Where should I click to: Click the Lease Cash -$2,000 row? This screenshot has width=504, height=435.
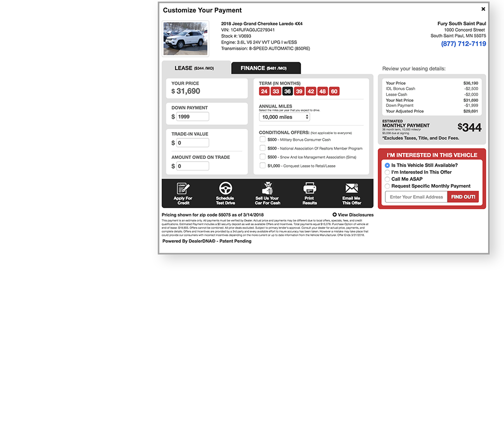click(432, 95)
